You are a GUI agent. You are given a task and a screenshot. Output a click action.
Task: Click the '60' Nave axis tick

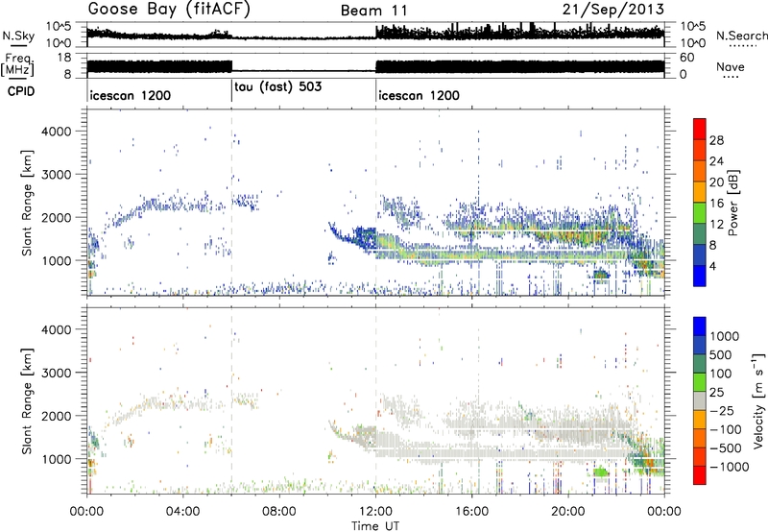pos(687,58)
